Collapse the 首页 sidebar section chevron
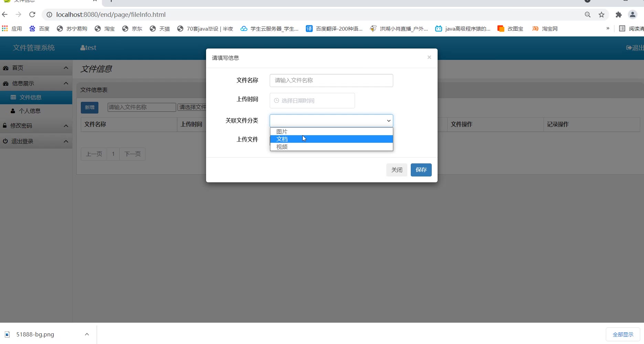The image size is (644, 344). 66,68
